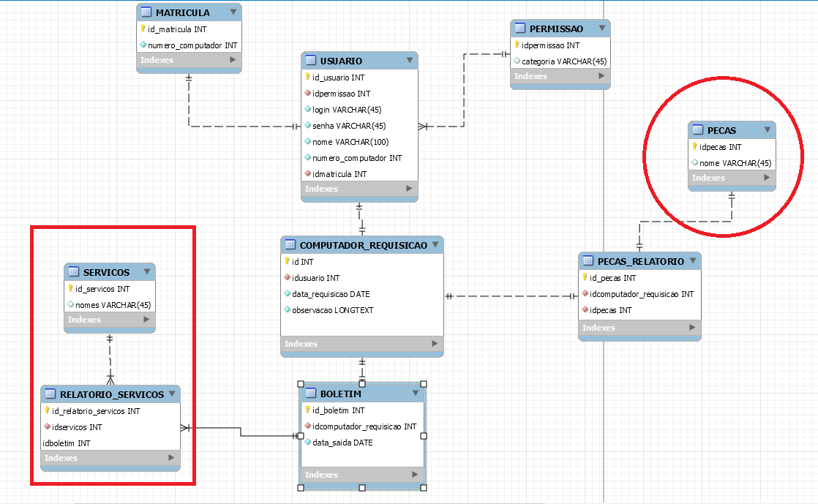Click the PECAS_RELATORIO table title
The width and height of the screenshot is (818, 504).
coord(641,261)
